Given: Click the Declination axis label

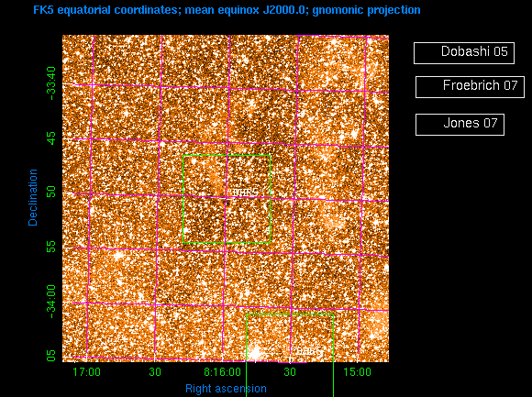Looking at the screenshot, I should click(x=33, y=198).
